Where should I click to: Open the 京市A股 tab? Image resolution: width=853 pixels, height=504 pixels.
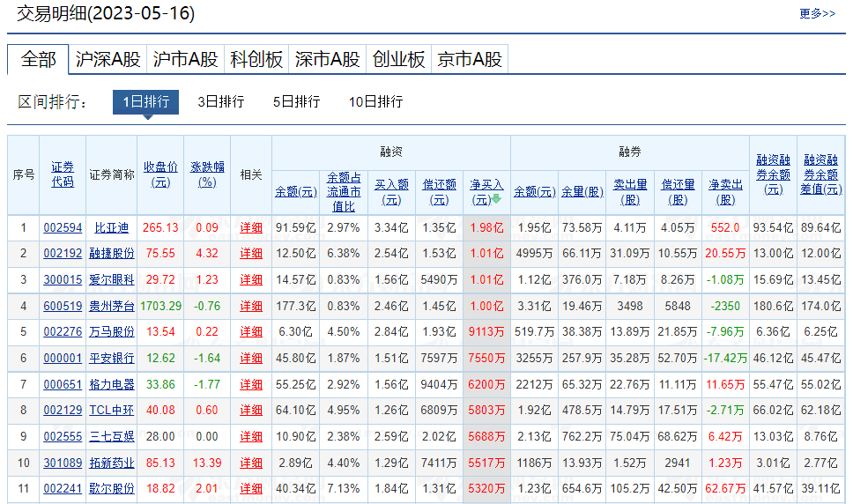[470, 59]
